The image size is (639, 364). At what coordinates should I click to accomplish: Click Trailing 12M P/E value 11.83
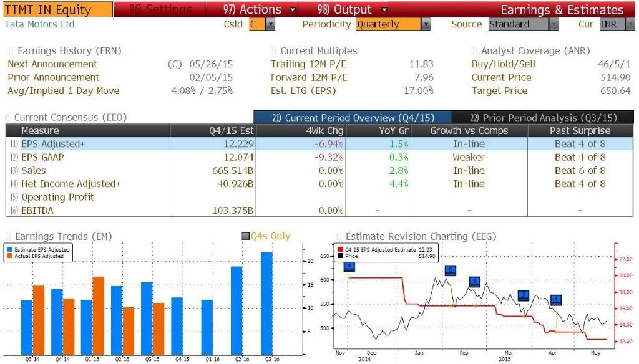[421, 64]
